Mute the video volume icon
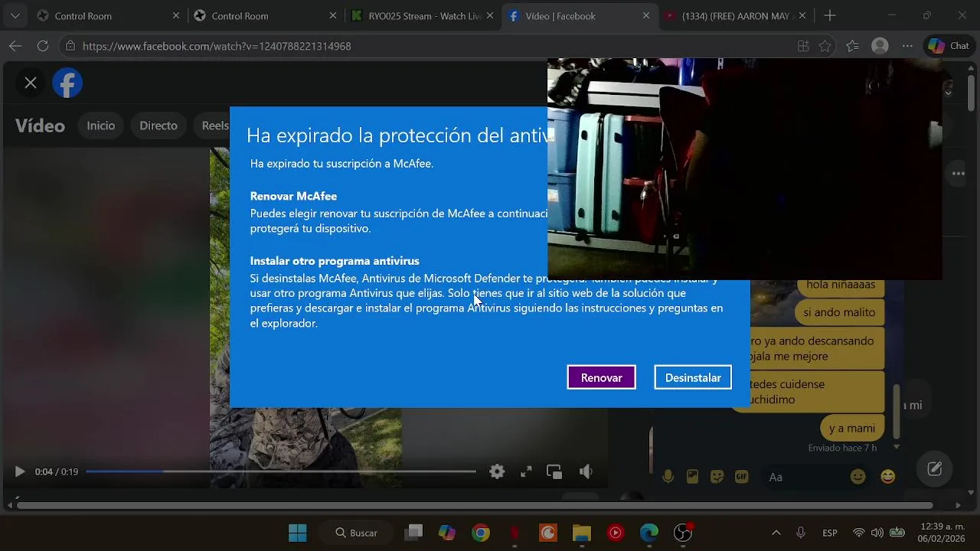The height and width of the screenshot is (551, 980). click(586, 471)
